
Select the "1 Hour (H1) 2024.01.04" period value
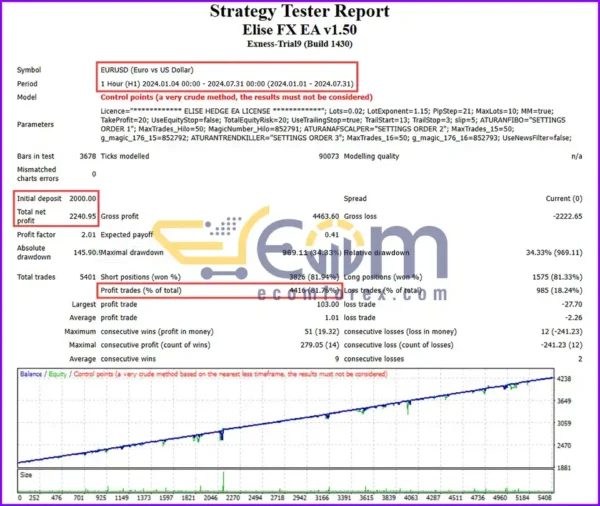click(227, 84)
